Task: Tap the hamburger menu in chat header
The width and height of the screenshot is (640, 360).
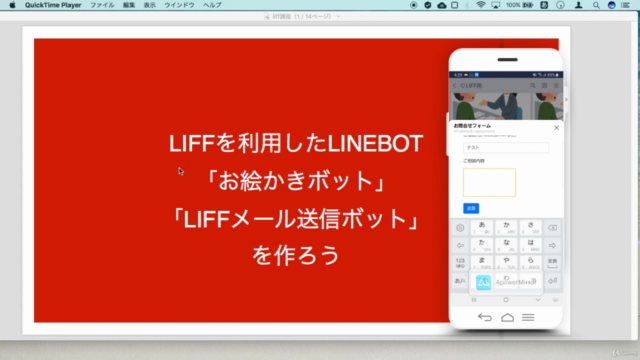Action: pos(556,86)
